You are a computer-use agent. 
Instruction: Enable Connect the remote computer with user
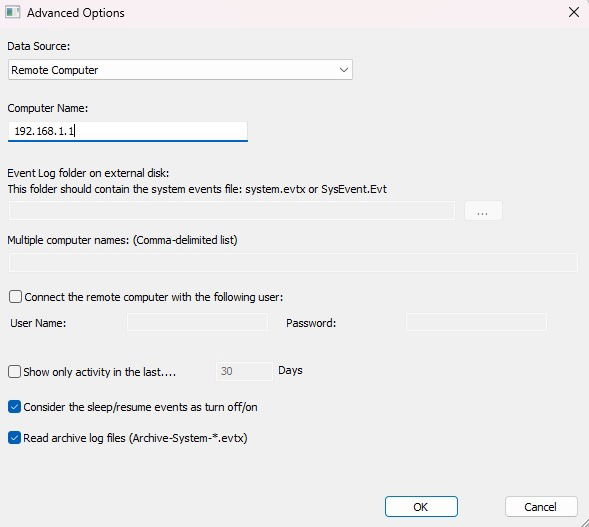[15, 297]
